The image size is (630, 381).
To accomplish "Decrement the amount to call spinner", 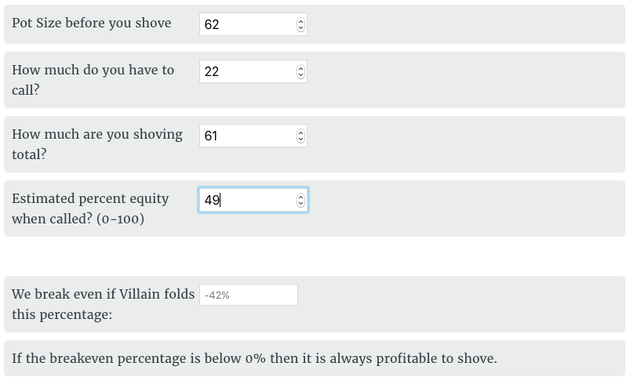I will coord(301,75).
